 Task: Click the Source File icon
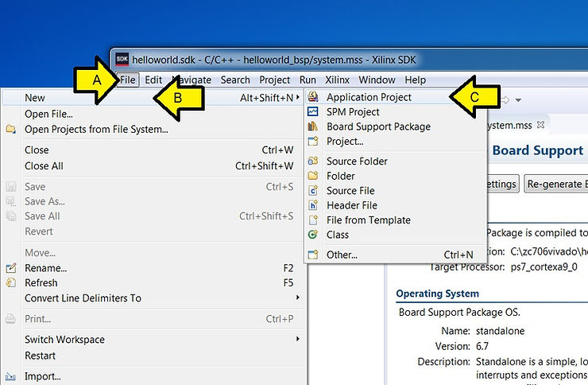(x=312, y=191)
